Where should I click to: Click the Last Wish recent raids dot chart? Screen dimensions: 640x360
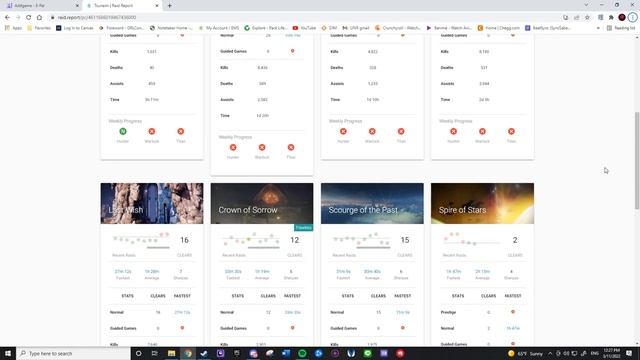pos(141,240)
